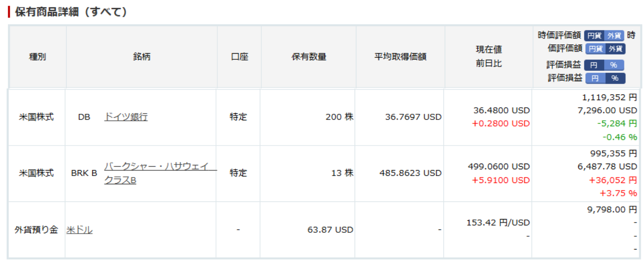
Task: Set lower 評価損益 toggle to 円
Action: 595,78
